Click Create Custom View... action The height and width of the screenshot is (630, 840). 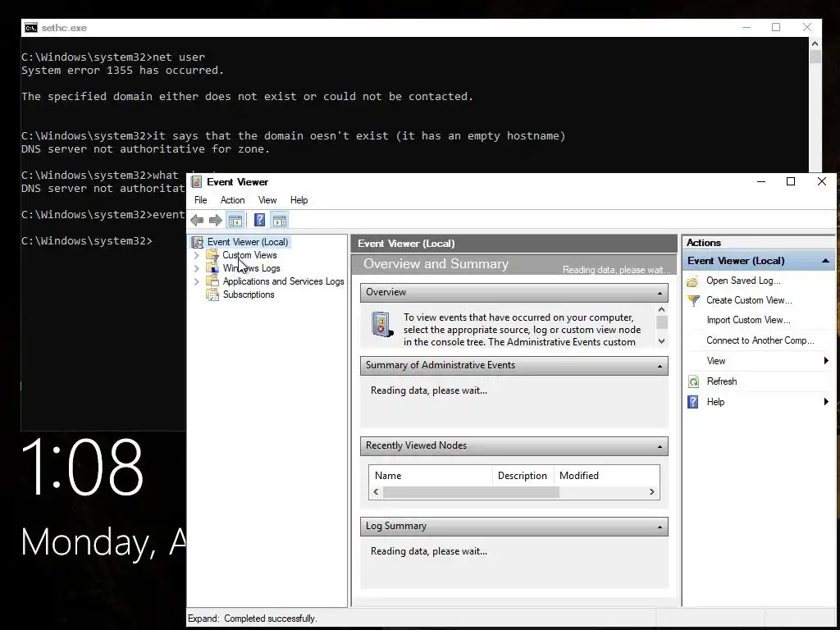[x=749, y=300]
